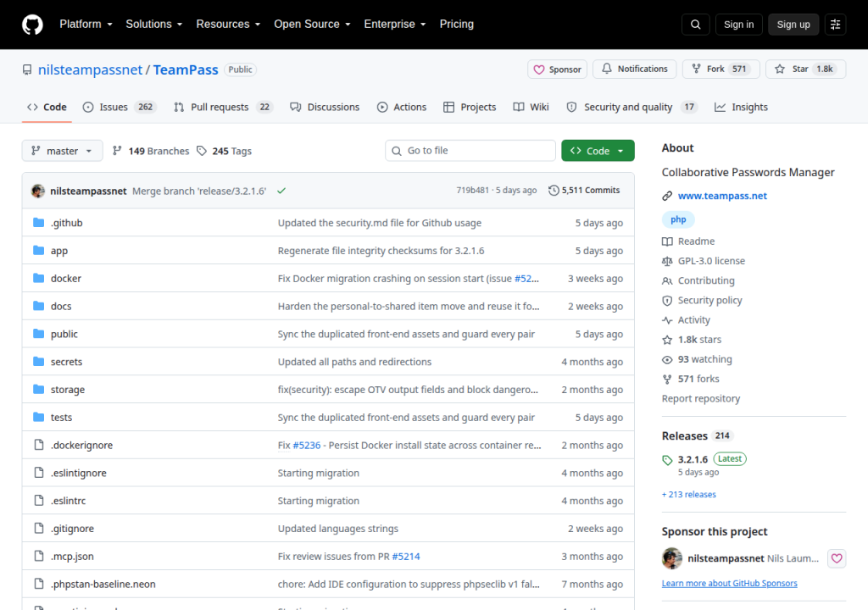Expand the Enterprise menu
Viewport: 868px width, 610px height.
[395, 25]
